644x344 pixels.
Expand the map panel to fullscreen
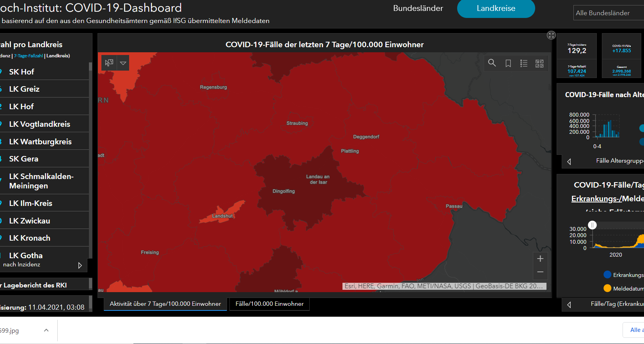click(x=551, y=35)
